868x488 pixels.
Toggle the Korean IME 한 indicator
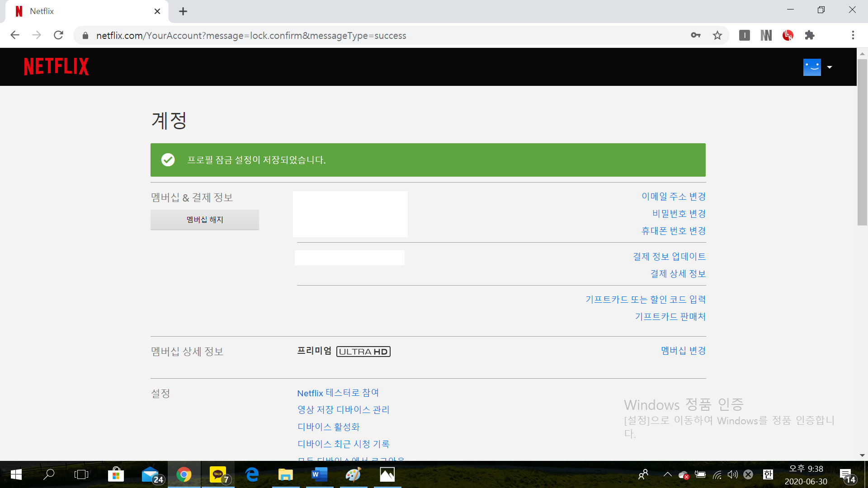tap(768, 474)
